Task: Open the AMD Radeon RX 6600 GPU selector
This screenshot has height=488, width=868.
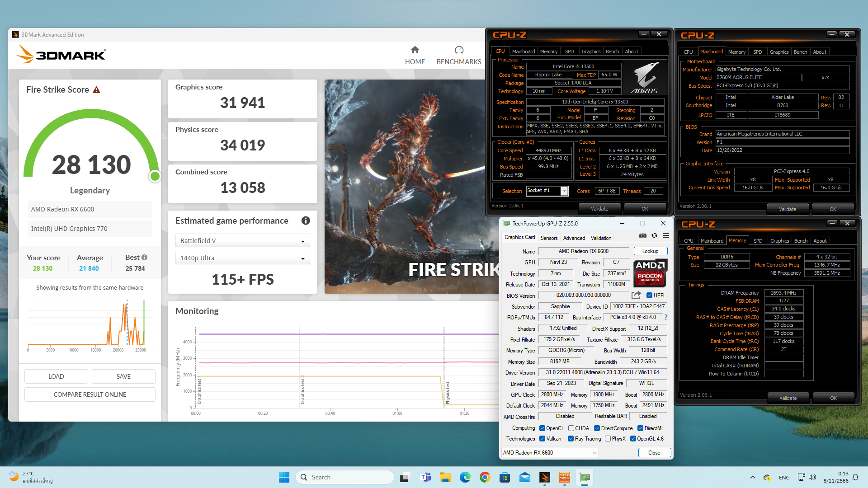Action: 550,452
